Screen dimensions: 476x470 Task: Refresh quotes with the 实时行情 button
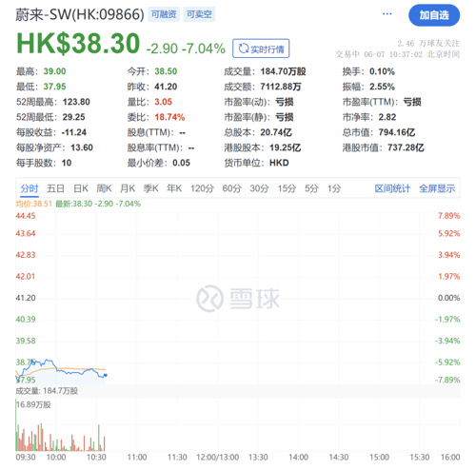click(x=261, y=49)
